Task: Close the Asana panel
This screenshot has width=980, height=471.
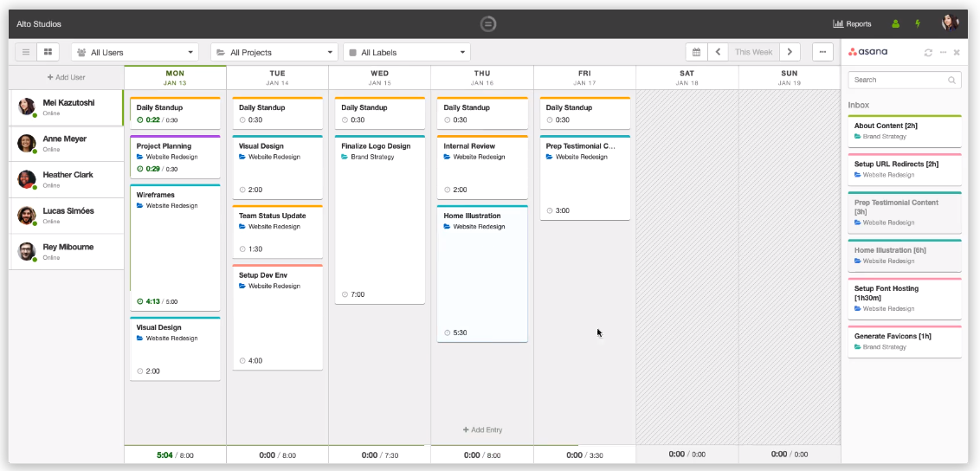Action: (x=957, y=53)
